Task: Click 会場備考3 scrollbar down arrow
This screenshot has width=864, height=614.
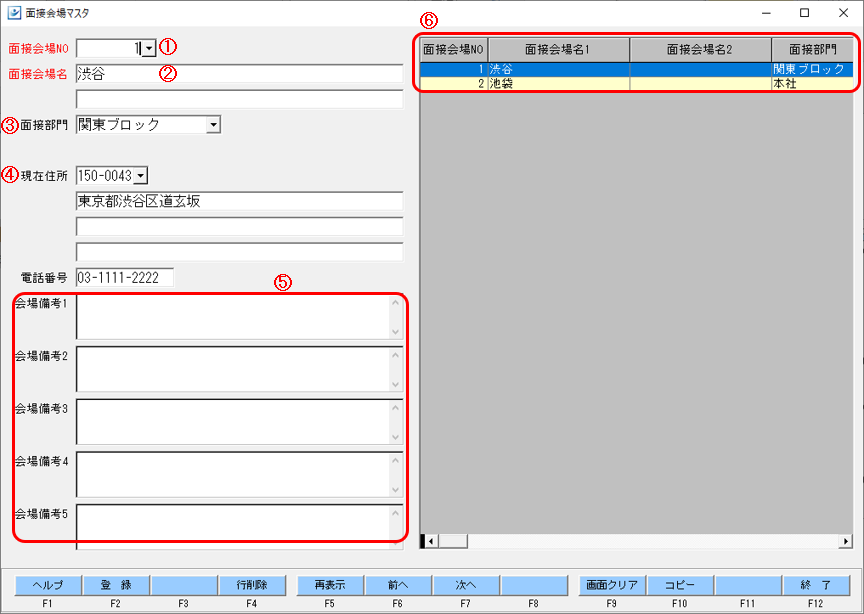Action: click(x=396, y=437)
